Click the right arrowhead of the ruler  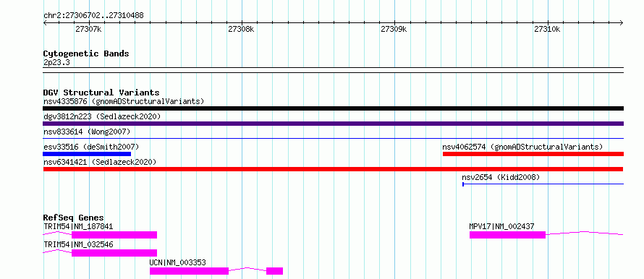(622, 22)
